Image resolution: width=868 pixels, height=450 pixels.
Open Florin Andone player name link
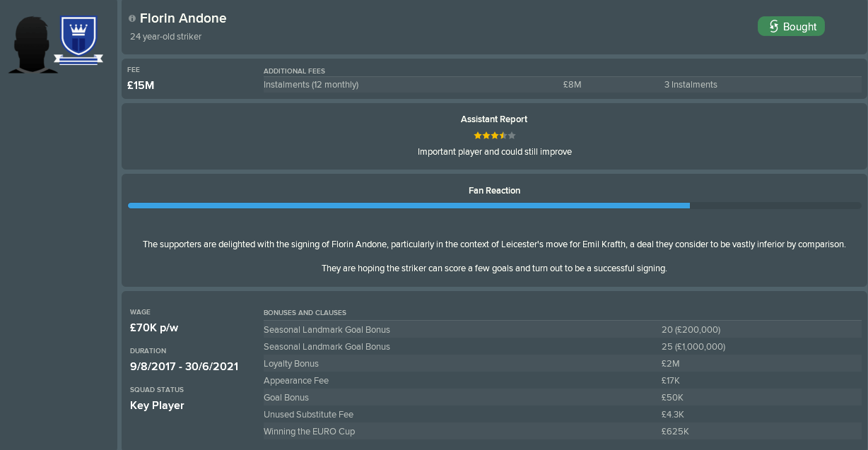(x=183, y=18)
